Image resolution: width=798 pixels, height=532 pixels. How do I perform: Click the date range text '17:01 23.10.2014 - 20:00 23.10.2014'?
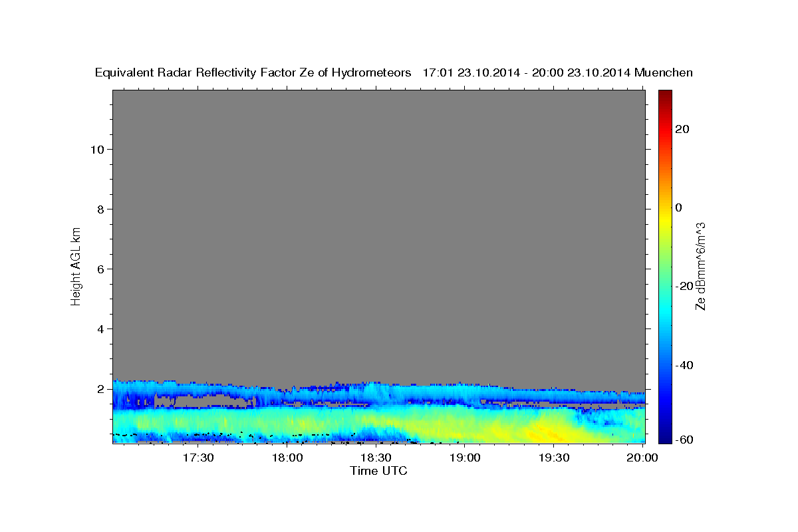527,72
